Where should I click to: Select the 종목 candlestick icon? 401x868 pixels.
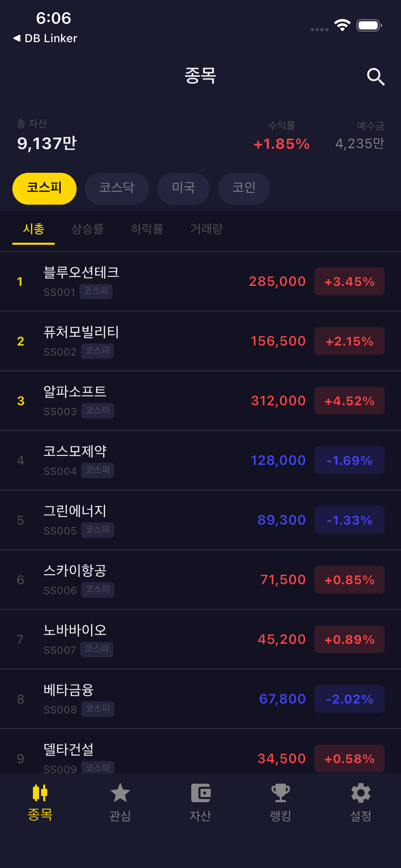(40, 793)
